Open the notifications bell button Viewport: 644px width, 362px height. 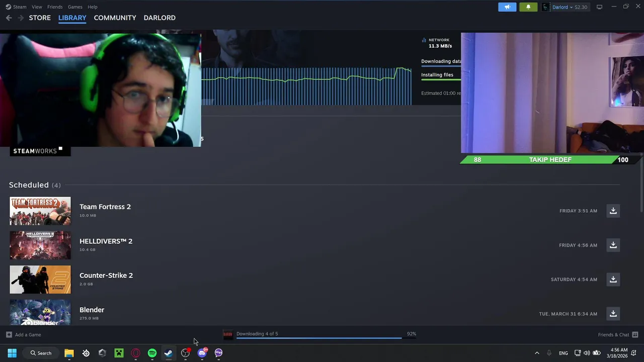click(528, 7)
